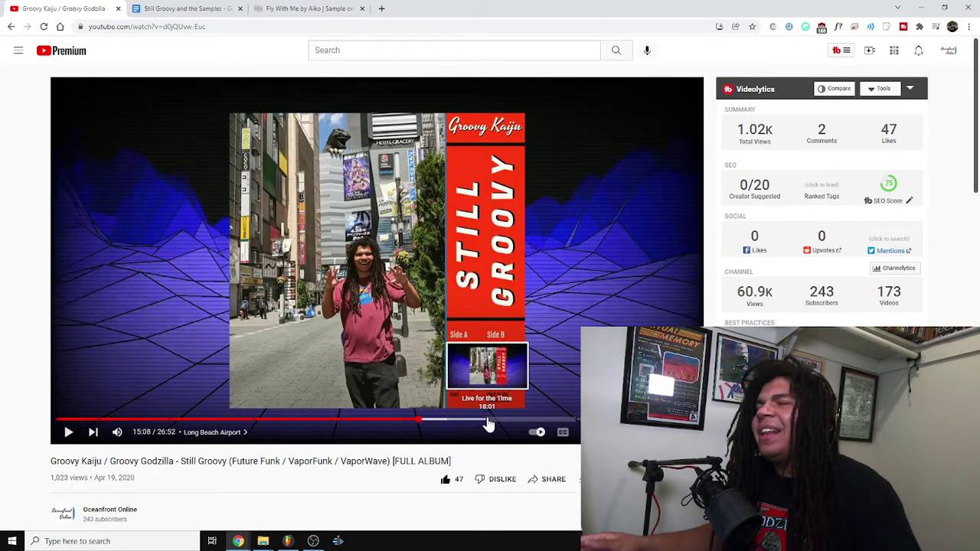Open the account avatar menu on YouTube
Screen dimensions: 980x551
point(949,51)
